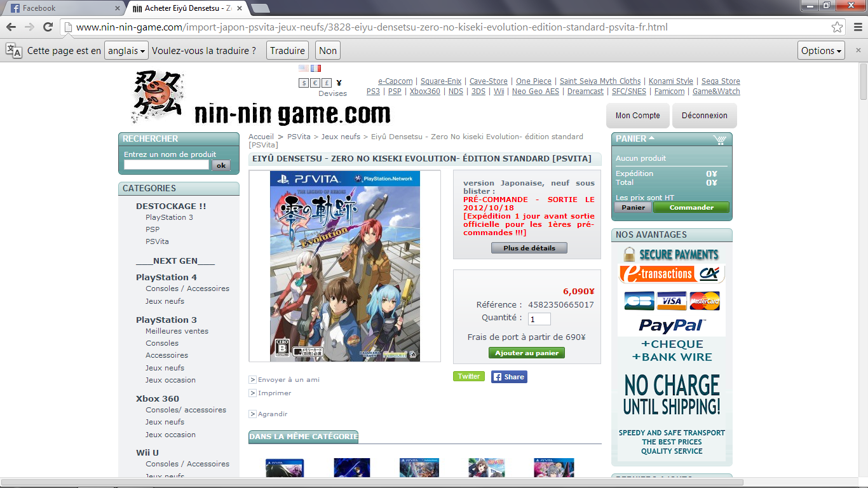
Task: Go to the Dreamcast section link
Action: point(585,91)
